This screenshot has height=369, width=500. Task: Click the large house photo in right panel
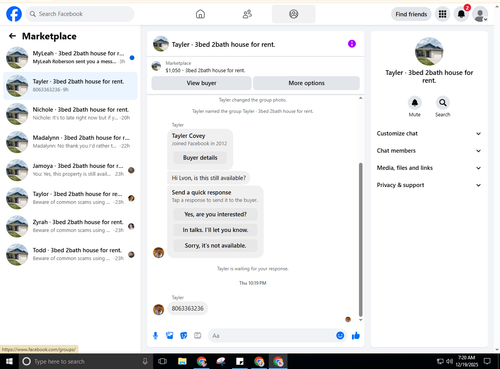pos(429,51)
